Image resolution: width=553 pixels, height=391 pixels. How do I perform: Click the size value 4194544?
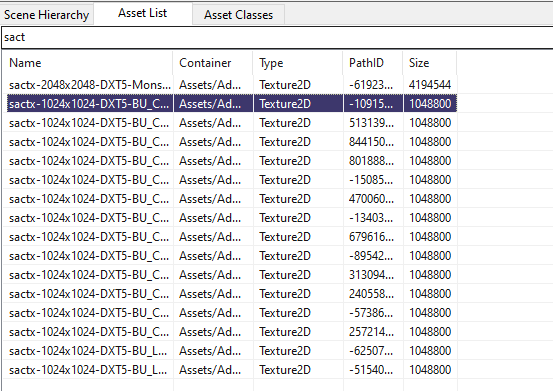(430, 85)
